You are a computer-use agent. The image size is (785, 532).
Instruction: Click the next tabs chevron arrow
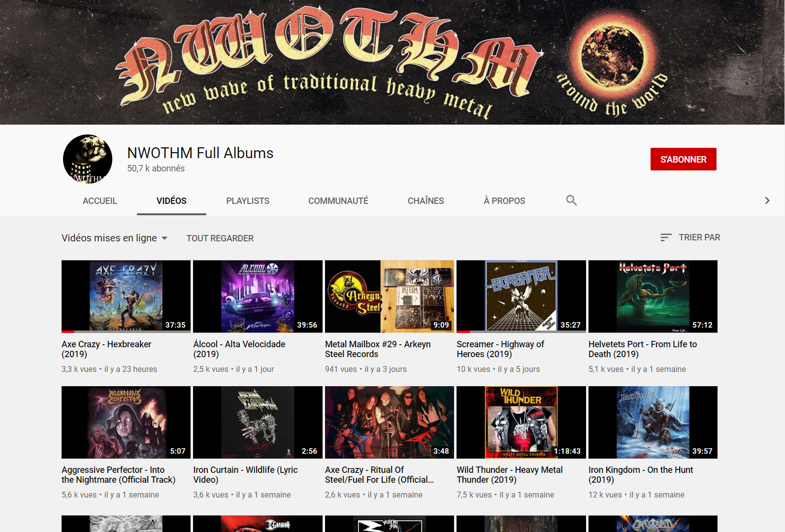[767, 200]
